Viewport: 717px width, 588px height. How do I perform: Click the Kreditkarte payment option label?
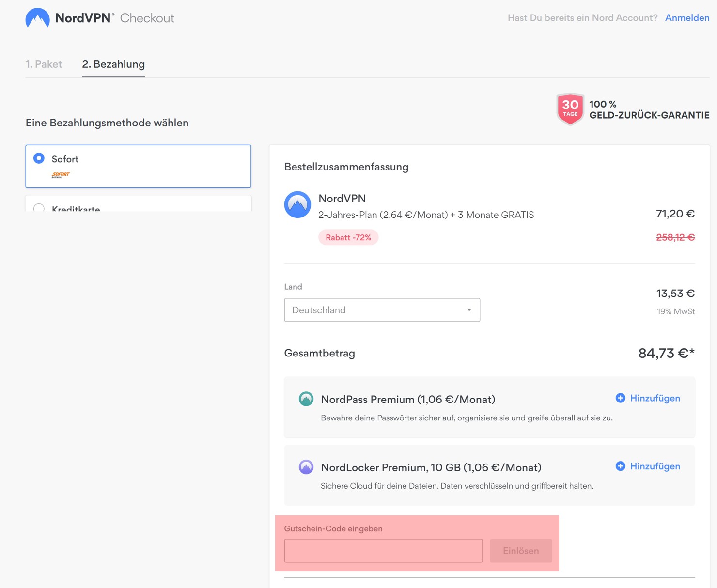click(x=76, y=208)
